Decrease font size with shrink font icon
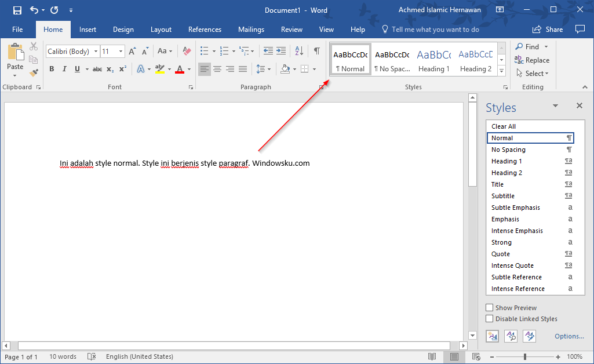This screenshot has height=364, width=594. [x=145, y=51]
